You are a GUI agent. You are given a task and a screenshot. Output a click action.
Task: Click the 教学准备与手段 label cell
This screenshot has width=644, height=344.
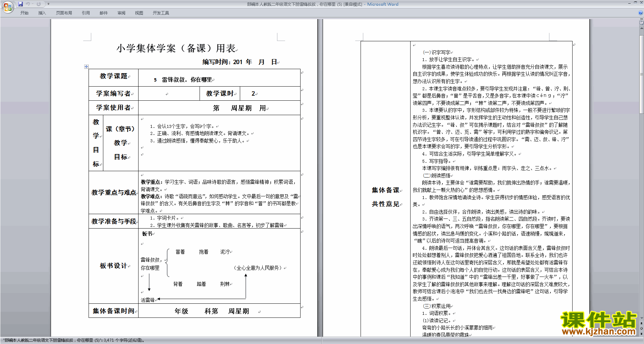coord(113,222)
